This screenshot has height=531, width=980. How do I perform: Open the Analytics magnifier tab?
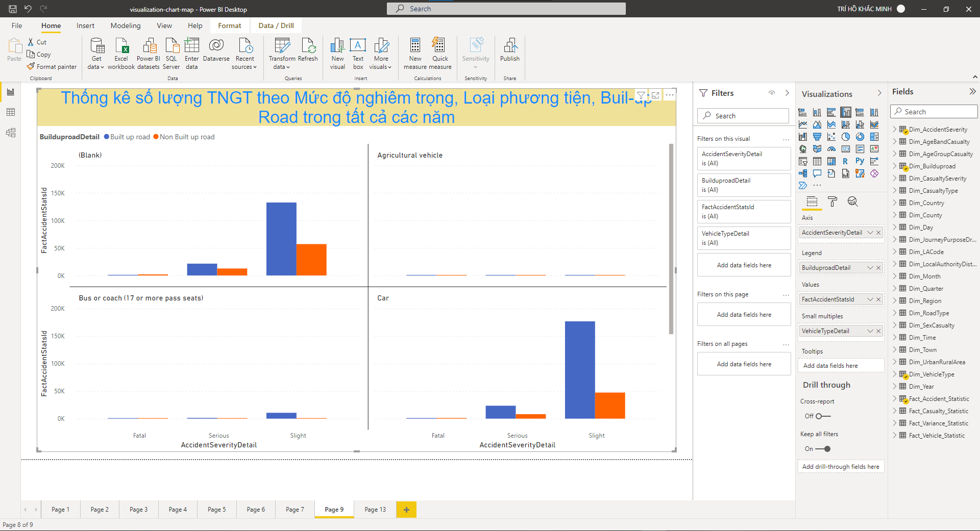click(x=852, y=201)
